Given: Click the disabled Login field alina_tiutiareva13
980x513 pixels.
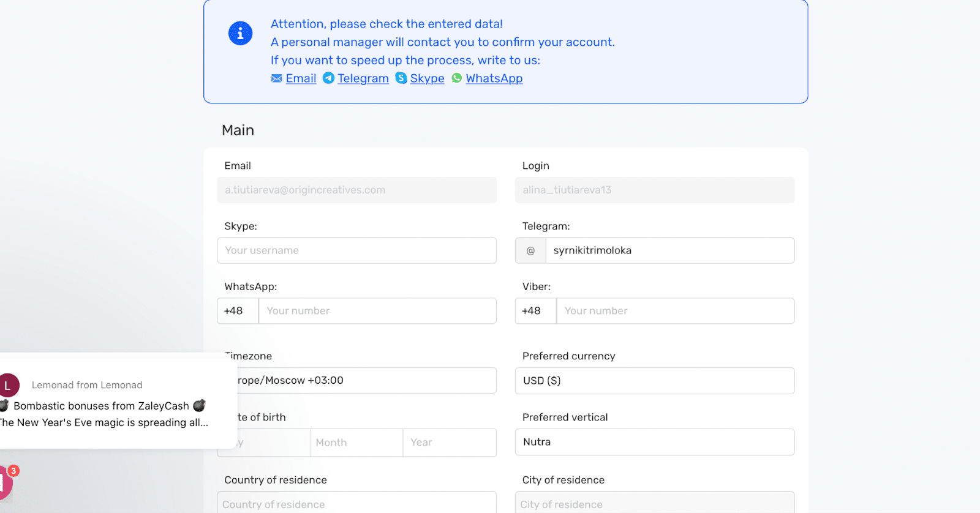Looking at the screenshot, I should [655, 190].
